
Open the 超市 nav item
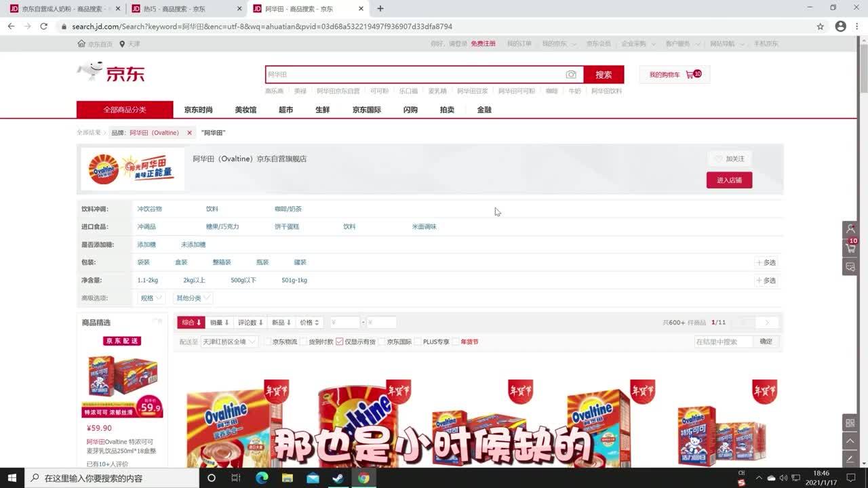pos(286,110)
